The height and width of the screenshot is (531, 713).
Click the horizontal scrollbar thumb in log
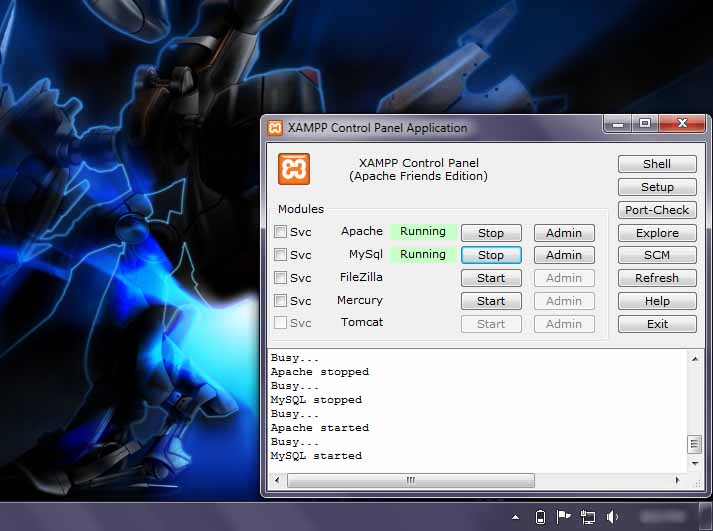coord(411,481)
